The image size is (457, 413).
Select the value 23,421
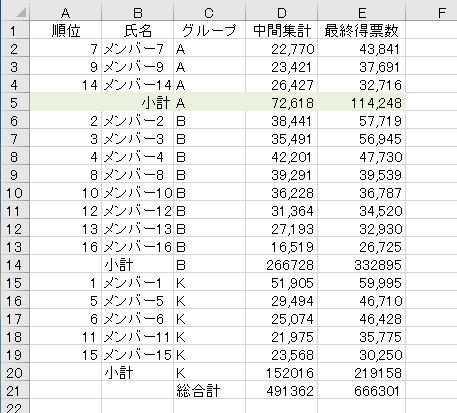click(x=281, y=67)
